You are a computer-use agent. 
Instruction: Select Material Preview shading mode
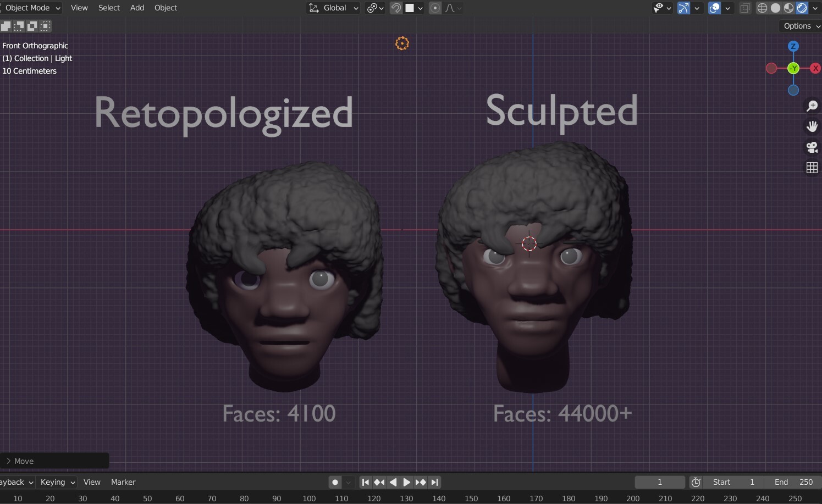tap(788, 8)
